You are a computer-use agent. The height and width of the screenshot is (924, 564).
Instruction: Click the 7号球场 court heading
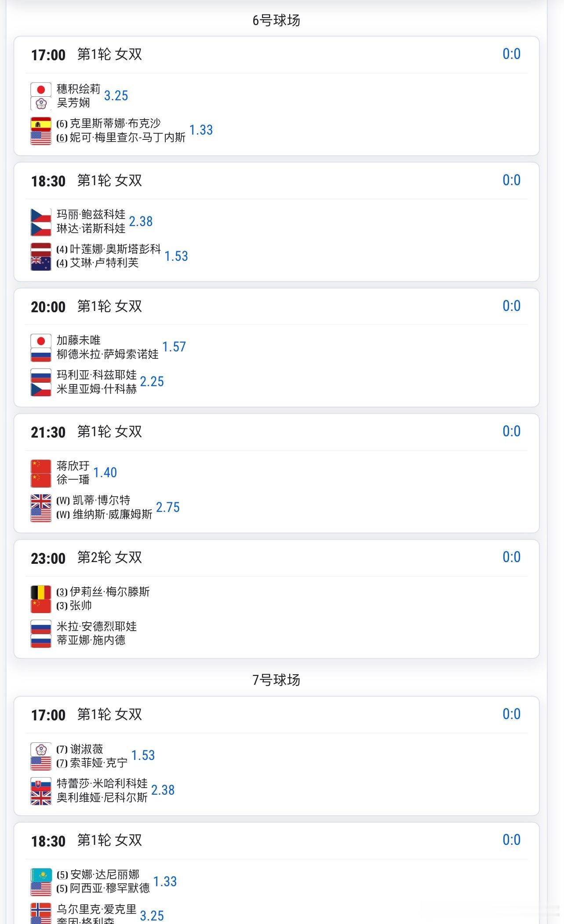click(x=276, y=680)
